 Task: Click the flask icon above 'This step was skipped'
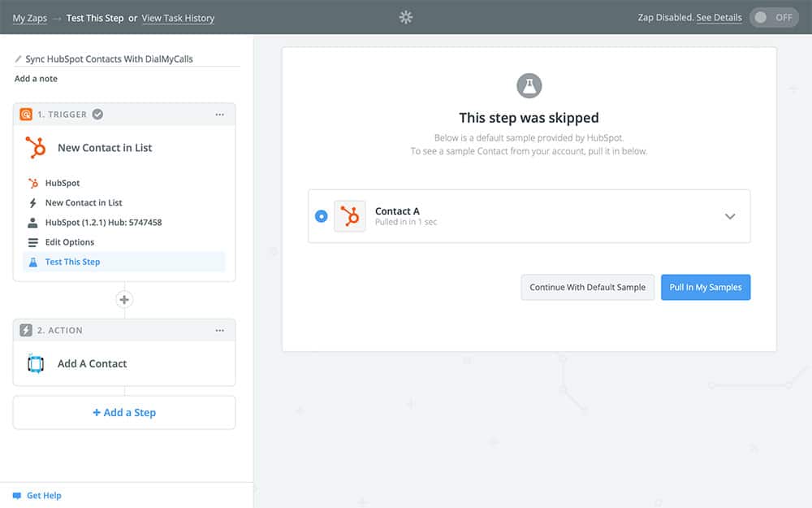point(529,85)
